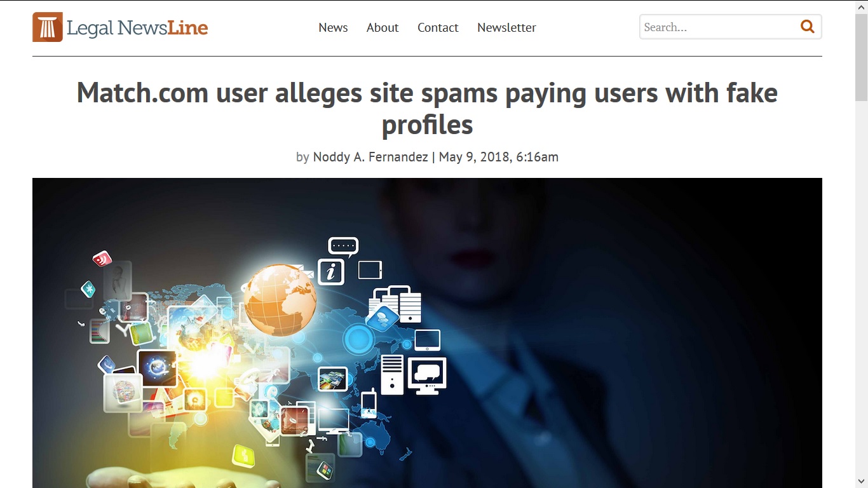Select the Newsletter navigation item

tap(506, 27)
